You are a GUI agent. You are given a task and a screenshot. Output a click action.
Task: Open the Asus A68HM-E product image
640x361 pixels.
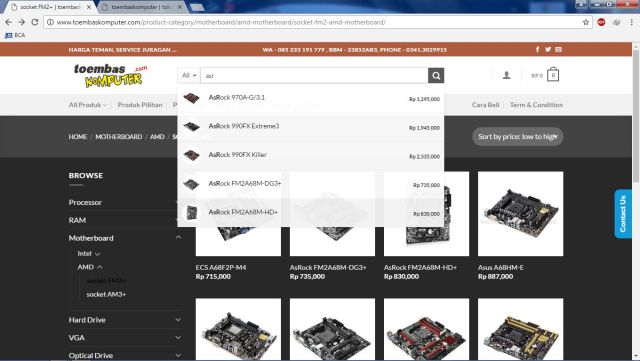520,214
